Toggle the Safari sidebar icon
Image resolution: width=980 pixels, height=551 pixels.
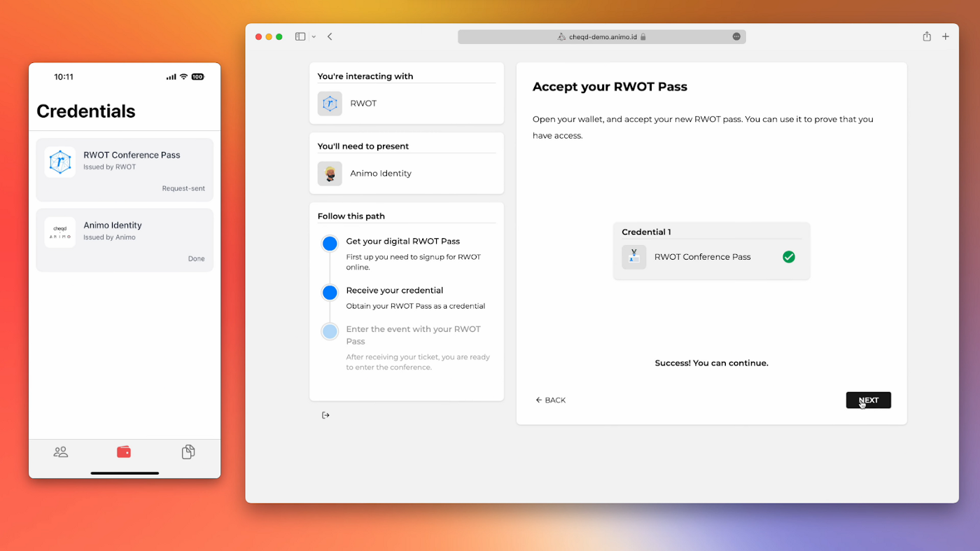coord(300,36)
